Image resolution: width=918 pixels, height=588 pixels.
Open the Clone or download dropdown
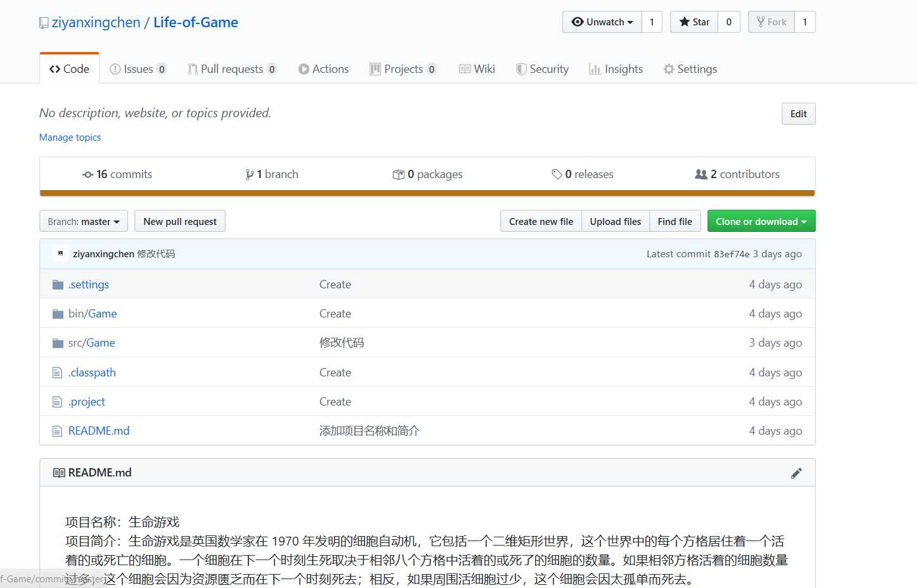pos(761,221)
